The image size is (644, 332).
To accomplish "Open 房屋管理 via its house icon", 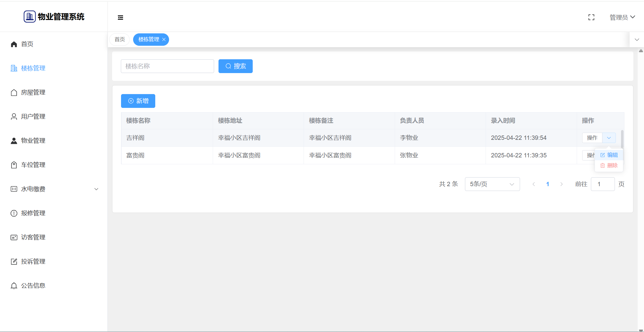I will pyautogui.click(x=14, y=92).
